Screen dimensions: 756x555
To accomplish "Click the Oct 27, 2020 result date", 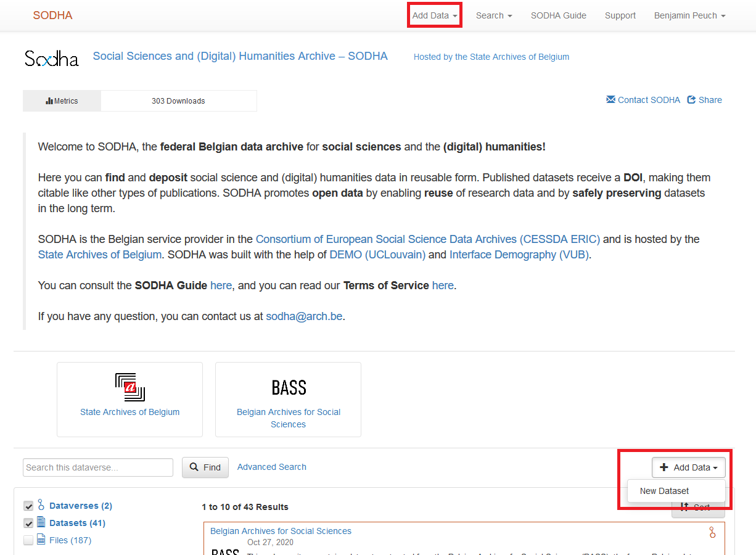I will pyautogui.click(x=270, y=543).
